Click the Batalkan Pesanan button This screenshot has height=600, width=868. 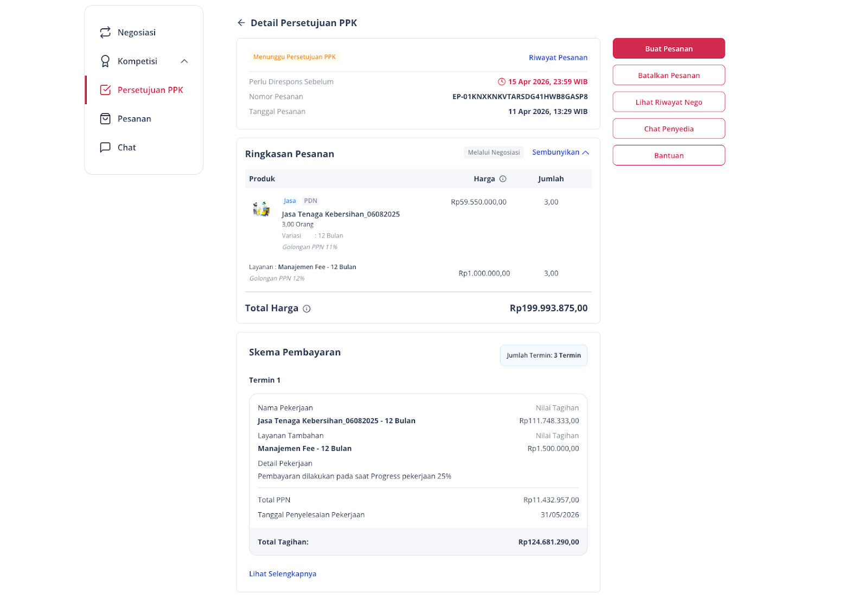[669, 75]
